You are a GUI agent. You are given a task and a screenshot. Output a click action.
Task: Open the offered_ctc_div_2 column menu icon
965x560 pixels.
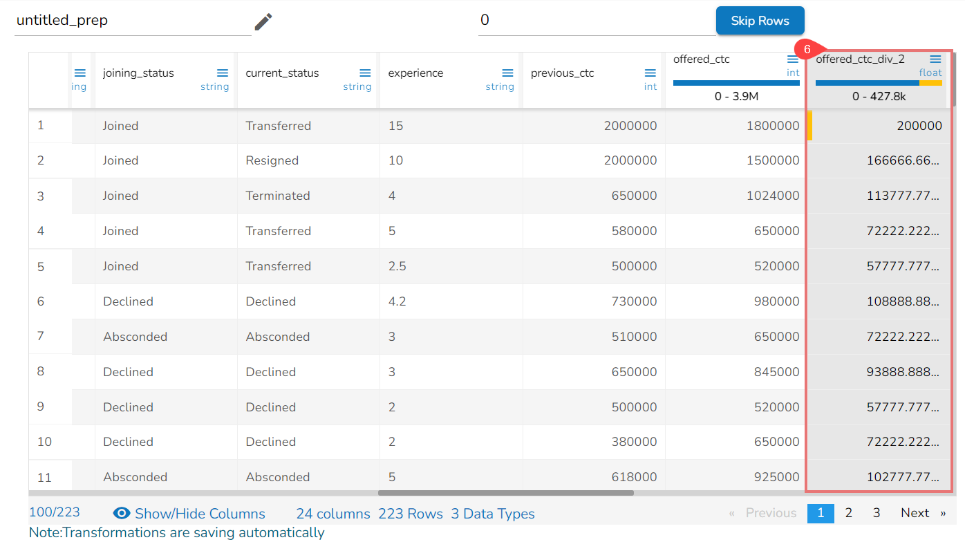935,59
